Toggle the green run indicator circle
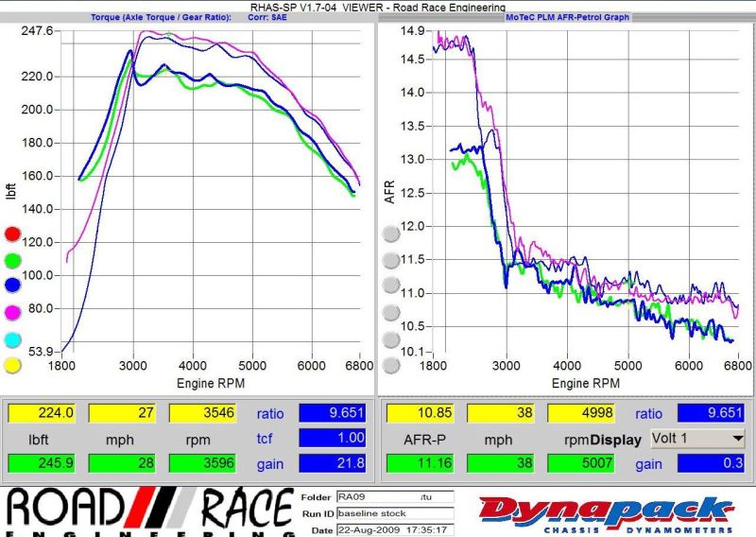This screenshot has width=756, height=537. [12, 260]
